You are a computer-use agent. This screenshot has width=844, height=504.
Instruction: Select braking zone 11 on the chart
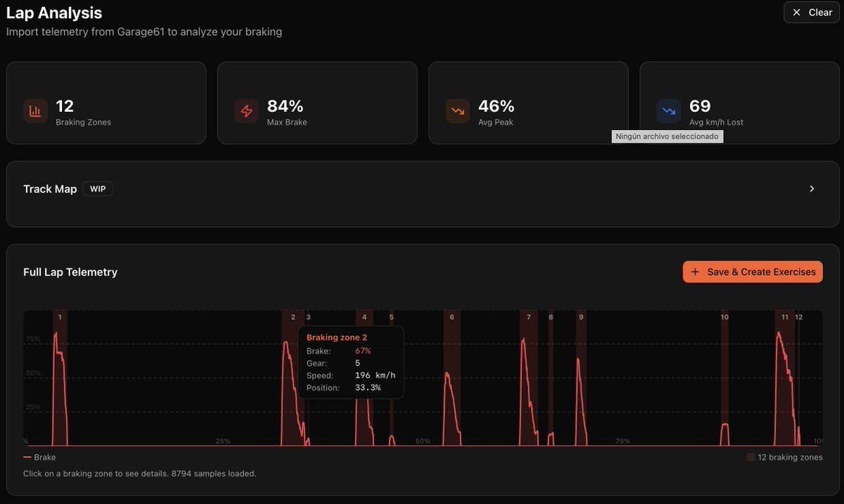785,378
